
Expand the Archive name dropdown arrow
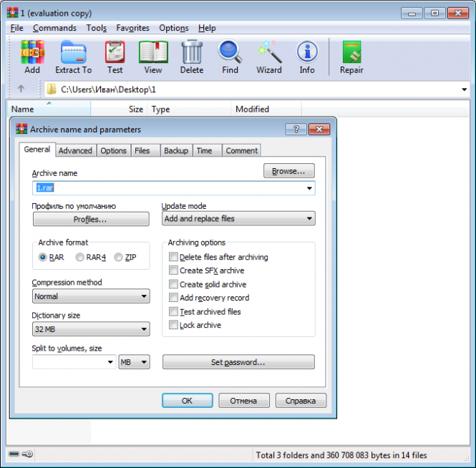tap(309, 188)
